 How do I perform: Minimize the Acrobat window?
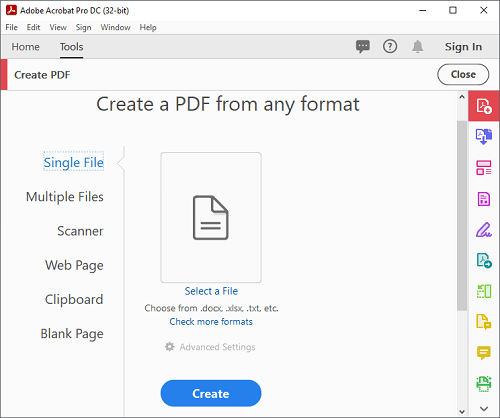tap(423, 10)
